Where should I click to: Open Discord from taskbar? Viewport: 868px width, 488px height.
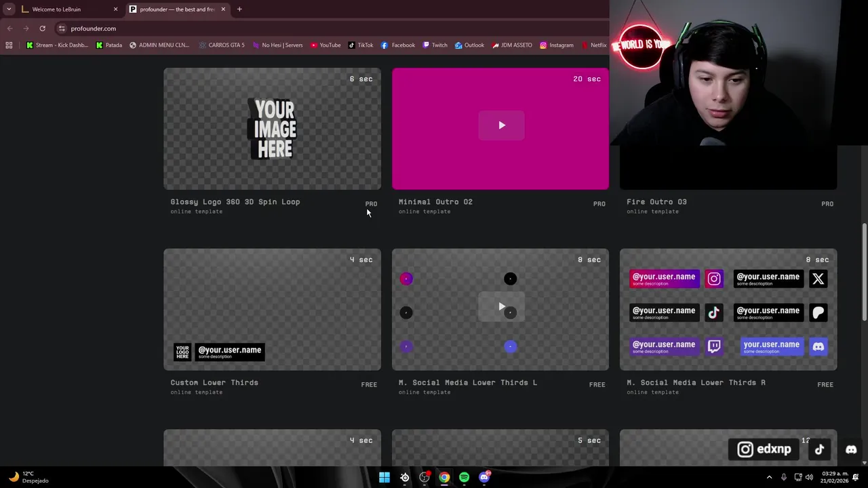click(484, 477)
